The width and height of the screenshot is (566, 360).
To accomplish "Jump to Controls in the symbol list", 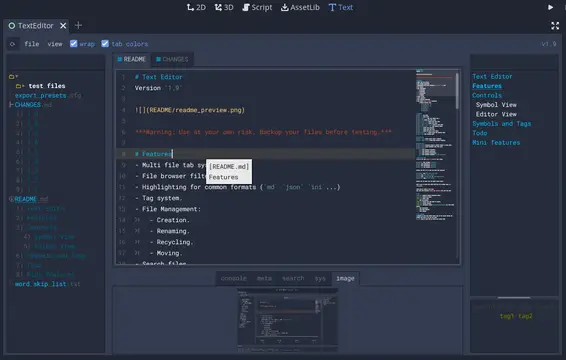I will (x=487, y=95).
